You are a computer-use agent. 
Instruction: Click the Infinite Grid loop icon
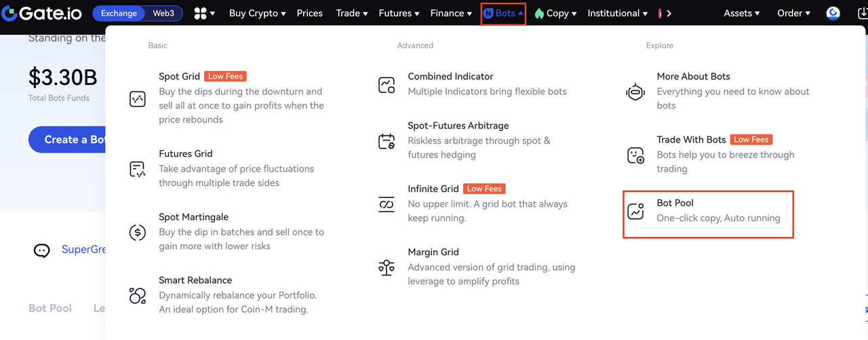(x=387, y=204)
